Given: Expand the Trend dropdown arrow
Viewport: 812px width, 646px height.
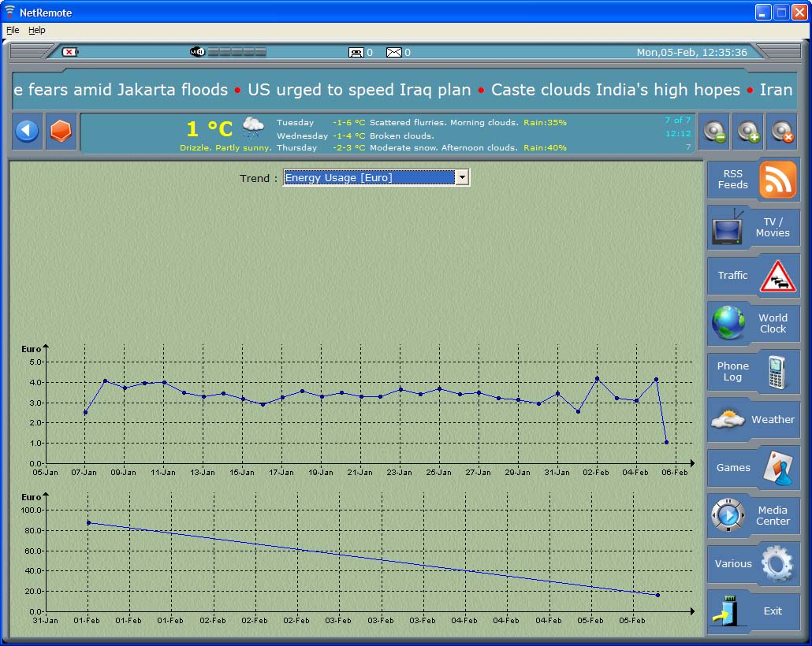Looking at the screenshot, I should click(462, 178).
